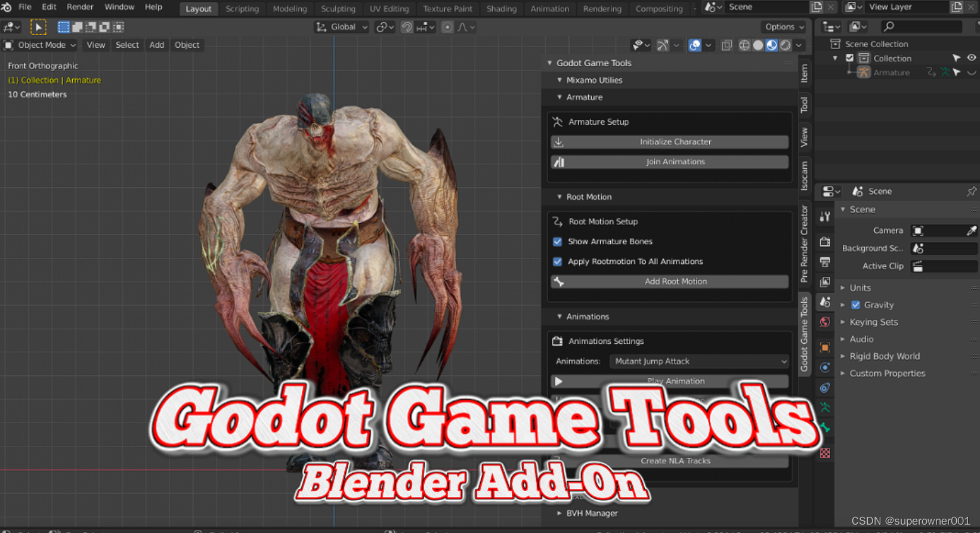Open the Scene properties tab icon
Image resolution: width=980 pixels, height=533 pixels.
[825, 302]
